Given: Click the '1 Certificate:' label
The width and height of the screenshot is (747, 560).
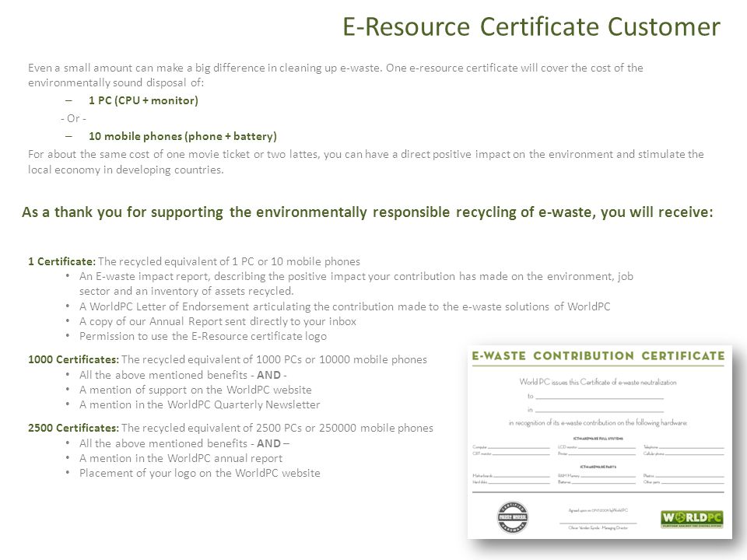Looking at the screenshot, I should coord(62,261).
